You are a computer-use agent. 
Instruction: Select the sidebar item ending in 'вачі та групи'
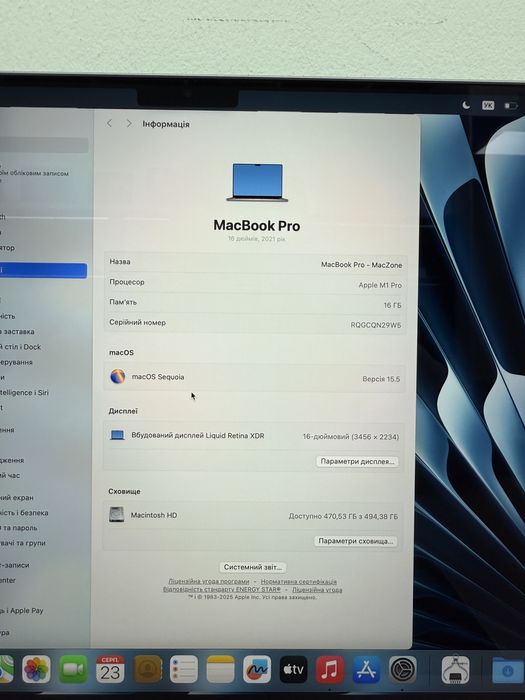pyautogui.click(x=23, y=543)
